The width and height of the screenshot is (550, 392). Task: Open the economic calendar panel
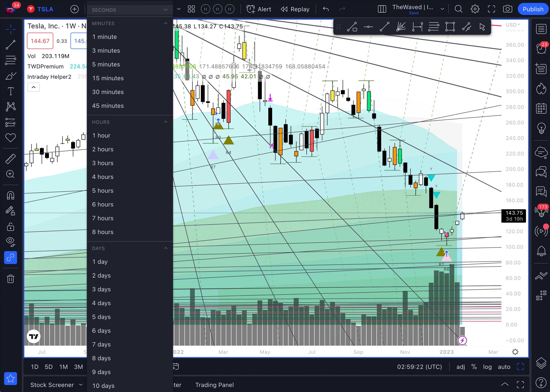click(x=541, y=108)
